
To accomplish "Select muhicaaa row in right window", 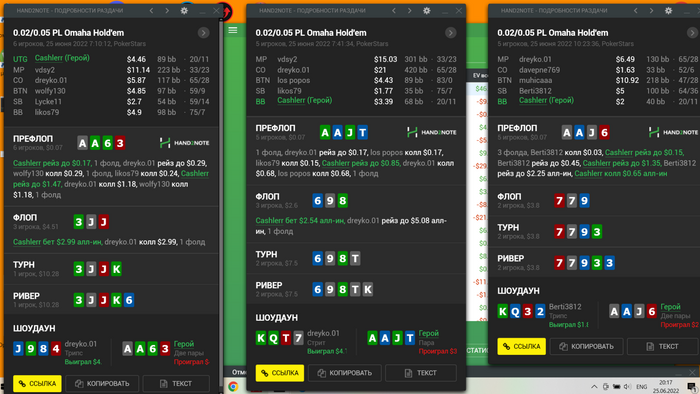I will (598, 80).
